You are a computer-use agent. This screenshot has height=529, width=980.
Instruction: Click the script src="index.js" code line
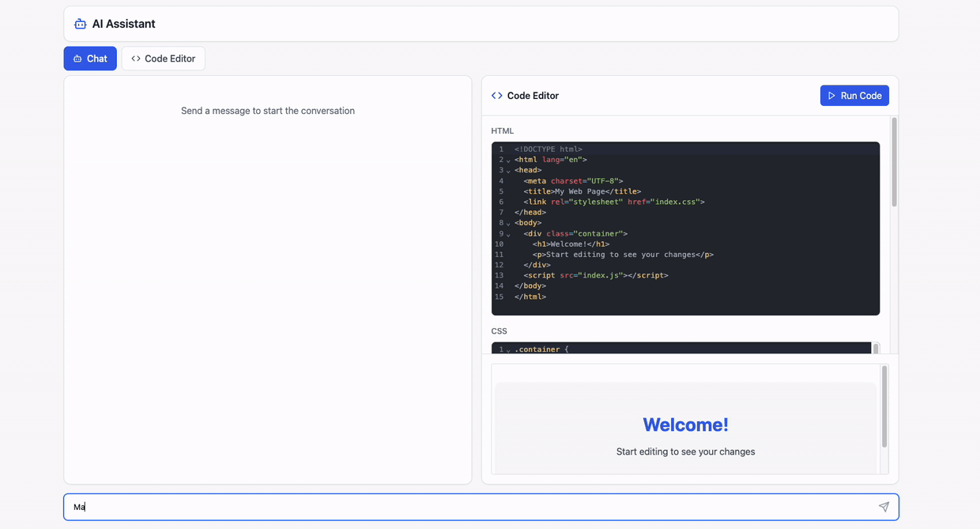point(595,275)
